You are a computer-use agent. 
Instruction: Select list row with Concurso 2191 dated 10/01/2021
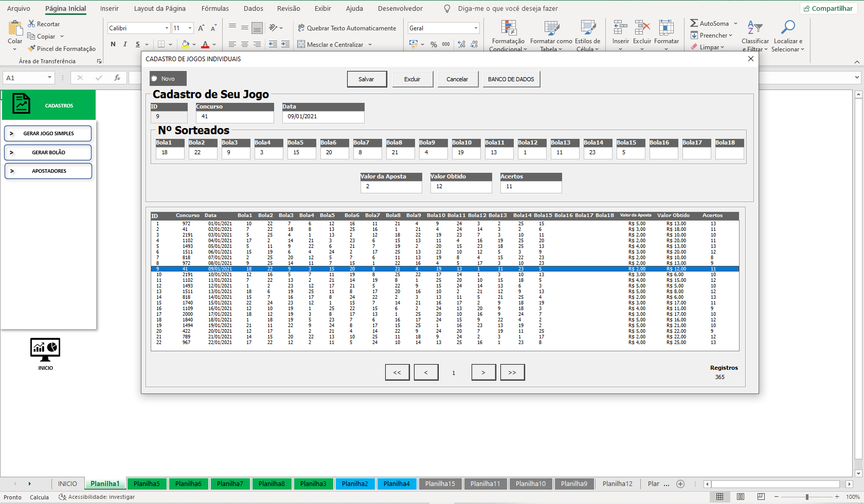(x=445, y=275)
